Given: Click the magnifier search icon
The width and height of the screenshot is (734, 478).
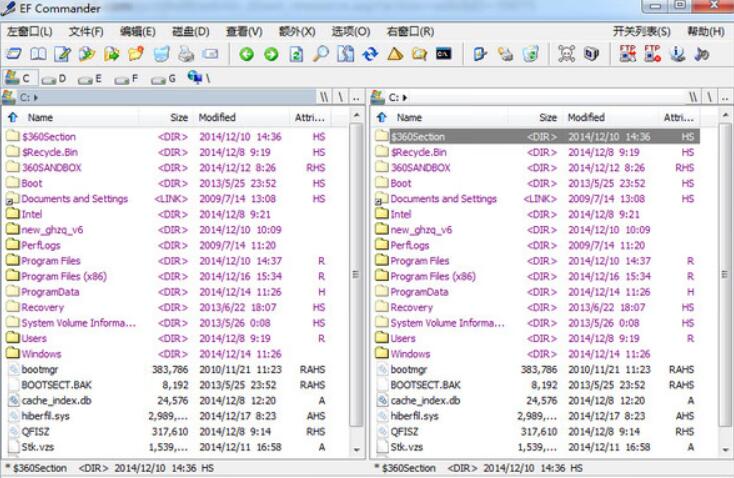Looking at the screenshot, I should [x=321, y=54].
